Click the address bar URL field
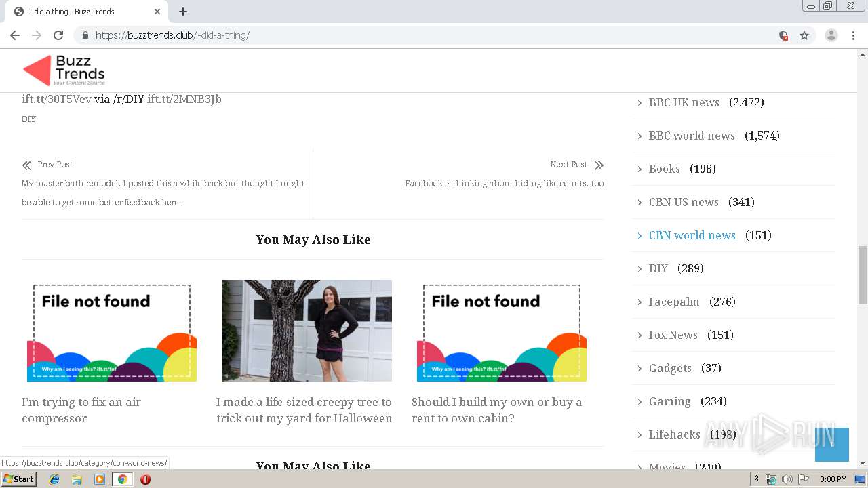Screen dimensions: 868x488 tap(434, 35)
